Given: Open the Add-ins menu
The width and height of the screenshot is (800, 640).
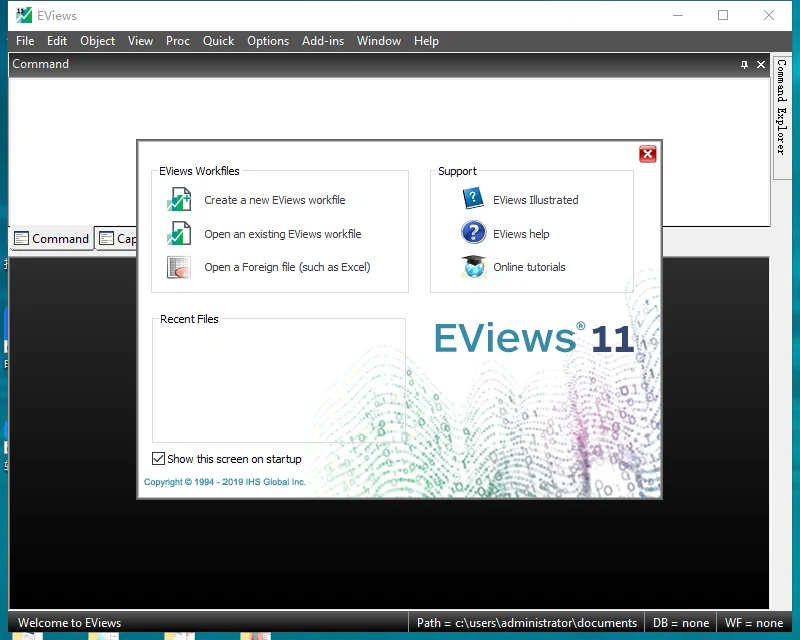Looking at the screenshot, I should (323, 41).
